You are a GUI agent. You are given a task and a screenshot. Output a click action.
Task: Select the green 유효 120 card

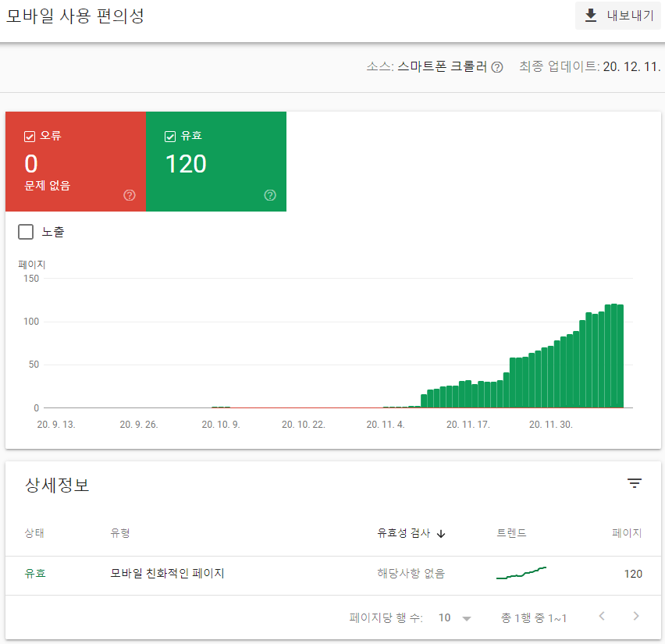pos(216,162)
